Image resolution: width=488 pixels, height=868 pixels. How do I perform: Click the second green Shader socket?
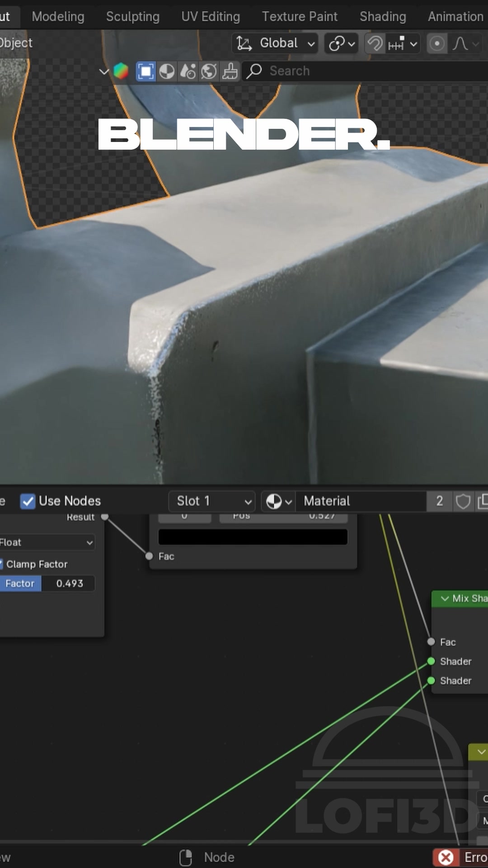[x=431, y=680]
